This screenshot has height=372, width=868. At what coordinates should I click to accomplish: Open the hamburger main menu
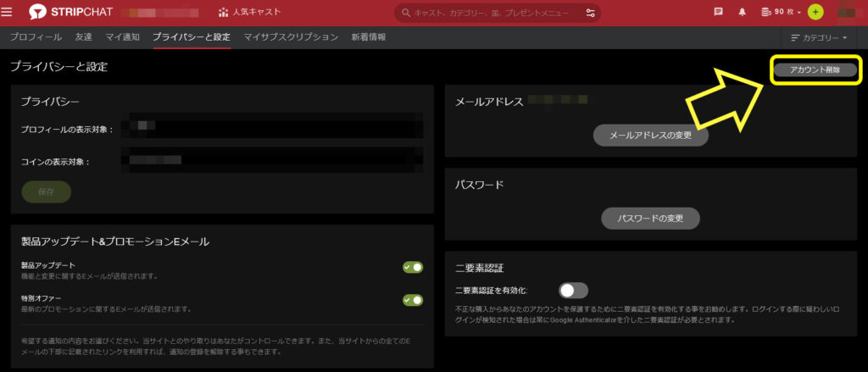pyautogui.click(x=7, y=12)
